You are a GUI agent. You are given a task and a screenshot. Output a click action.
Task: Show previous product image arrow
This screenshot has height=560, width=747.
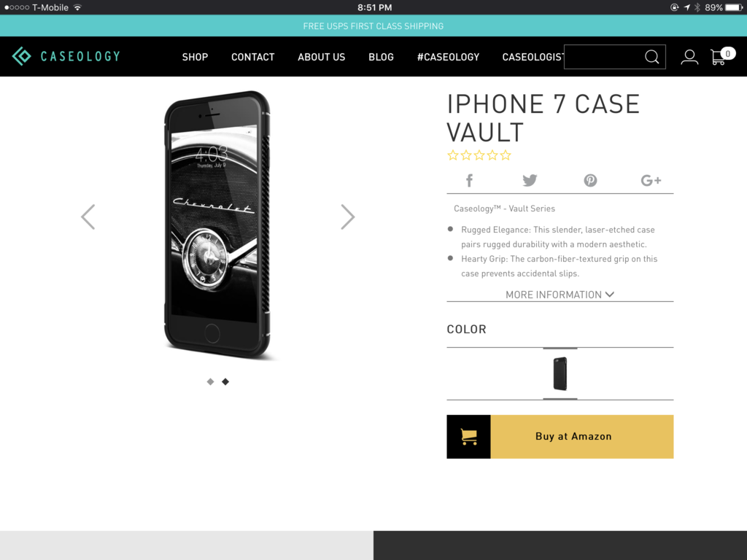(x=88, y=217)
